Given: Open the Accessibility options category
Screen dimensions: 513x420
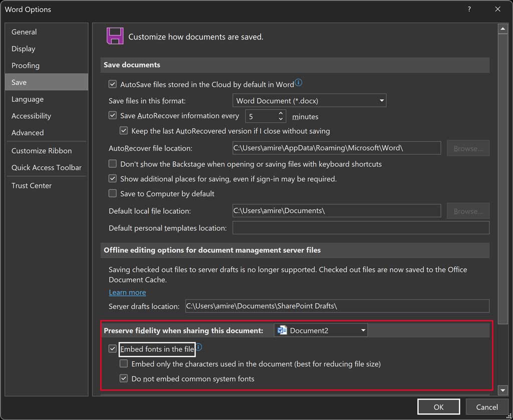Looking at the screenshot, I should pos(47,116).
